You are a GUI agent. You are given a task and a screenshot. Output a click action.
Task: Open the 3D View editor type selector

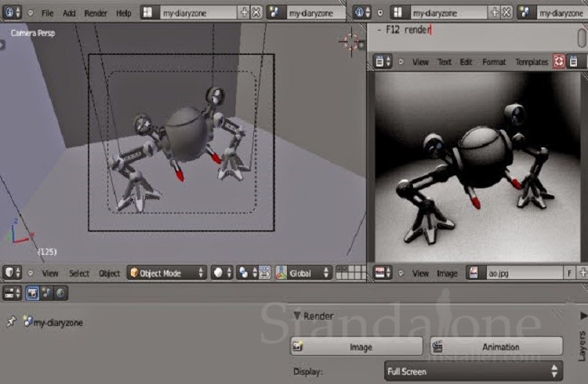12,273
